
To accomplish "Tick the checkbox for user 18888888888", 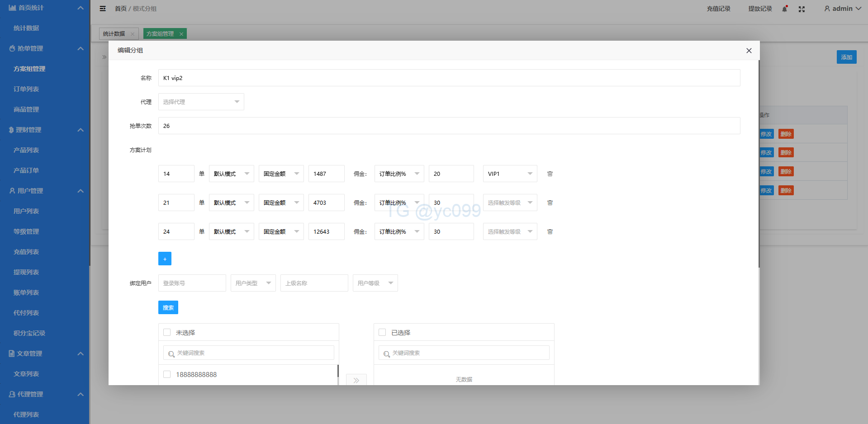I will [x=167, y=374].
